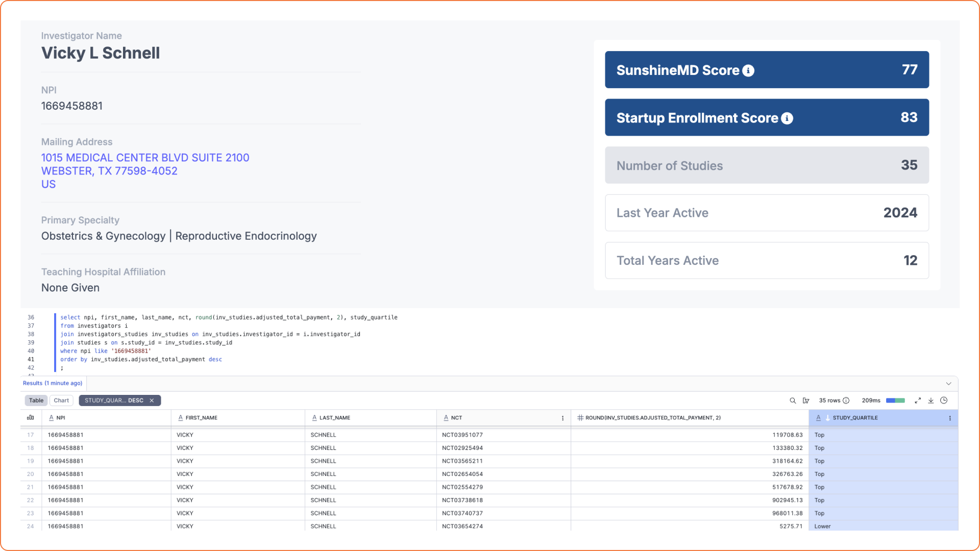
Task: Click the ROUND adjusted total payment header
Action: pos(690,418)
